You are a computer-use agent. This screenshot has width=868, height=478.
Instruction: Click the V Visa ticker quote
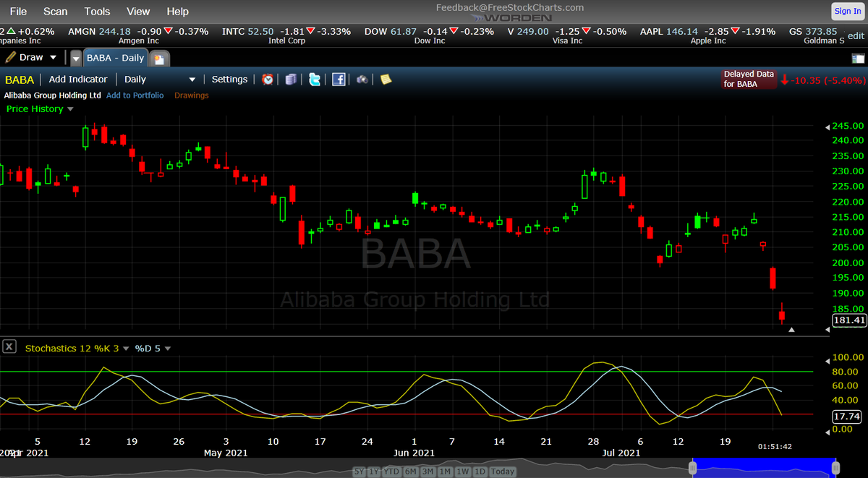[566, 36]
